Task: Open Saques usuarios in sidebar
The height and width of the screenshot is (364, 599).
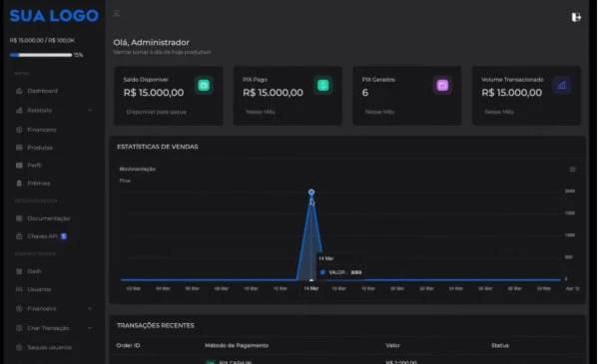Action: [49, 348]
